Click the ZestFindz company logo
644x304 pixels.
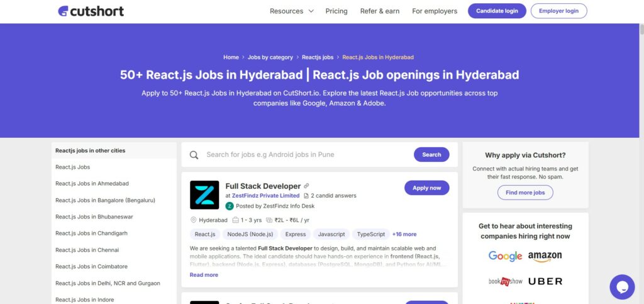pyautogui.click(x=204, y=194)
